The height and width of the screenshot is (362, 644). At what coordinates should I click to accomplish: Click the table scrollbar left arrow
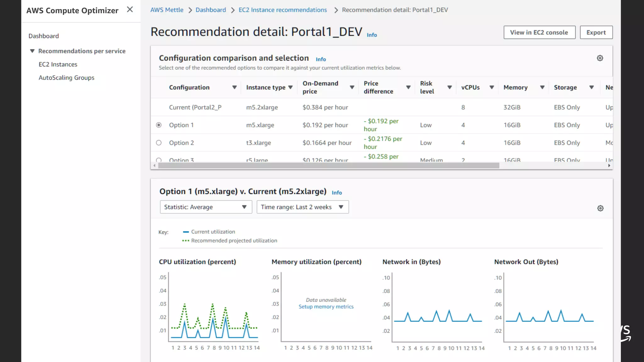click(x=154, y=166)
